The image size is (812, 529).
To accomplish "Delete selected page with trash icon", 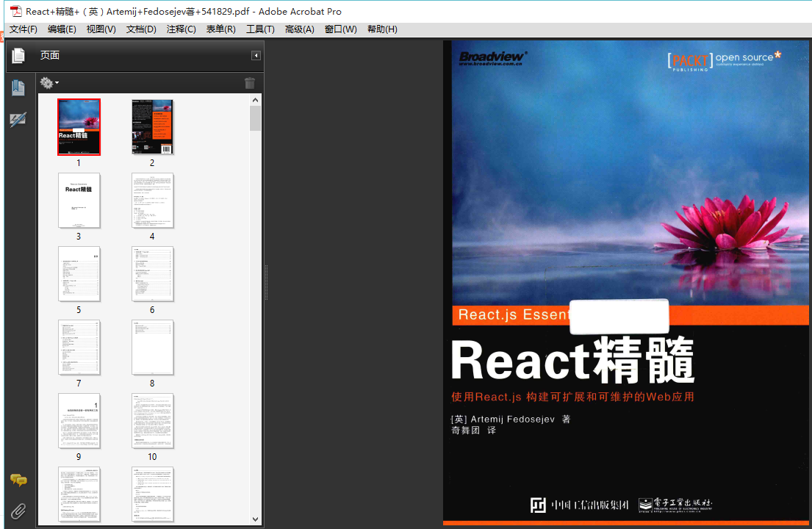I will pyautogui.click(x=250, y=83).
